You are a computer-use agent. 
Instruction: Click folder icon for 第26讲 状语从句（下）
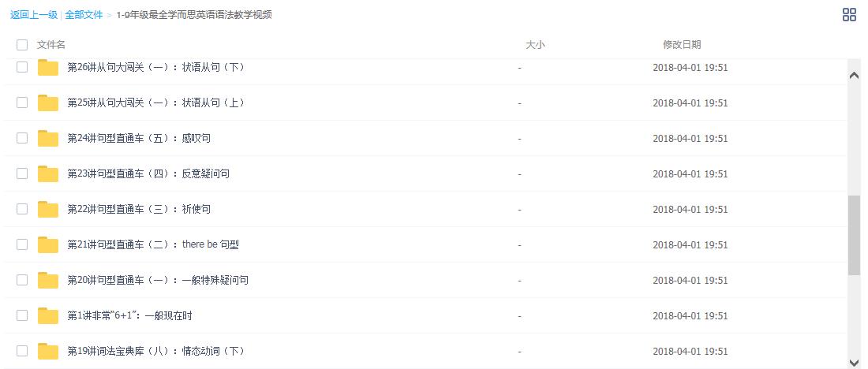click(48, 68)
